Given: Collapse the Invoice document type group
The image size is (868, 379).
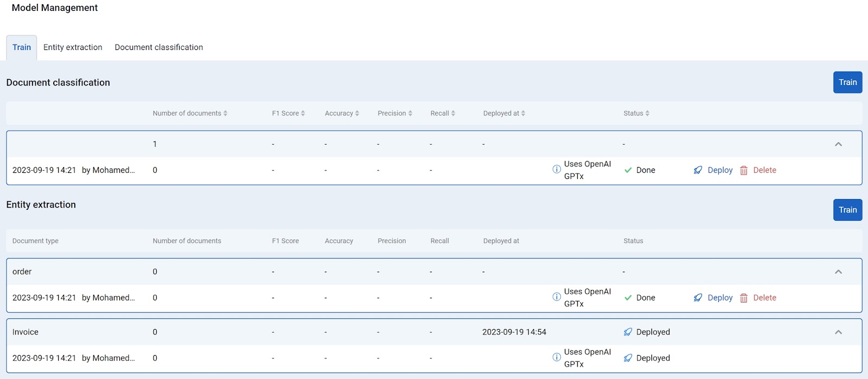Looking at the screenshot, I should [838, 332].
